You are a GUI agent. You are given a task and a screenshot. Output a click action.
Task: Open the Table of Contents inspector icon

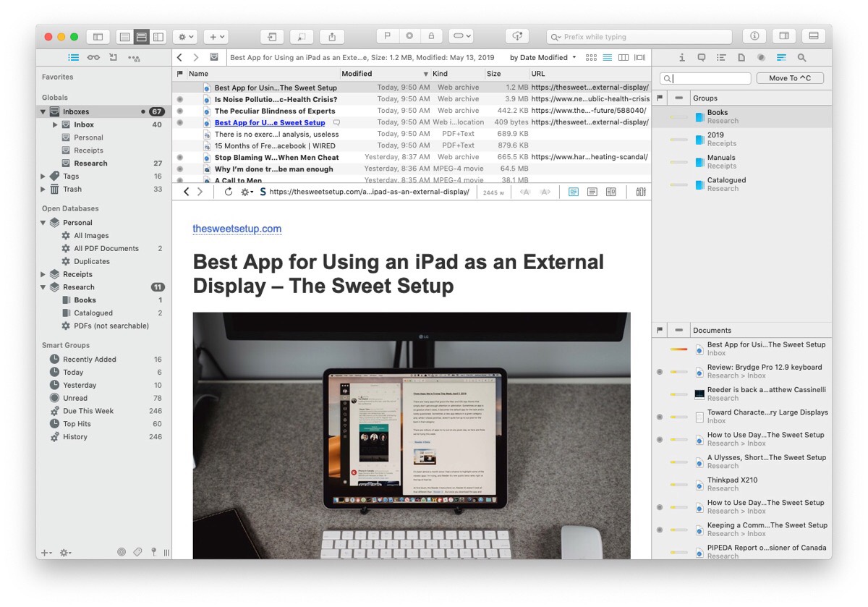click(x=721, y=57)
